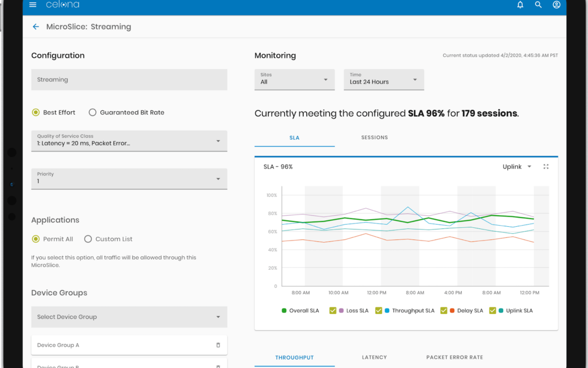
Task: Click the permit-all traffic description text
Action: (114, 261)
